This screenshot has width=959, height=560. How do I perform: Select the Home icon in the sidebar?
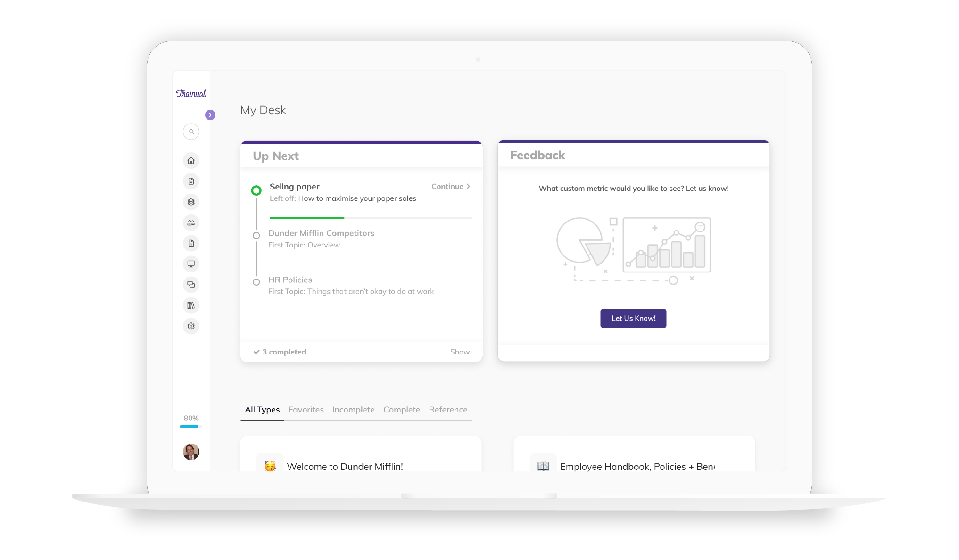[x=191, y=160]
